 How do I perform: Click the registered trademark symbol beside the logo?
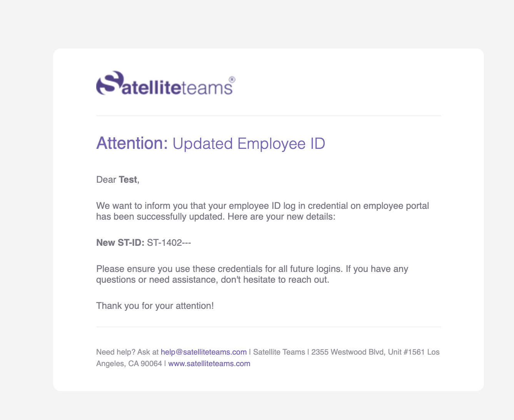[232, 79]
